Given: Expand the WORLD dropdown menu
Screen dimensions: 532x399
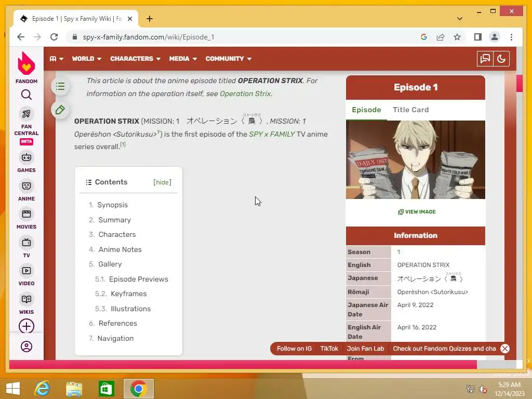Looking at the screenshot, I should (x=87, y=59).
